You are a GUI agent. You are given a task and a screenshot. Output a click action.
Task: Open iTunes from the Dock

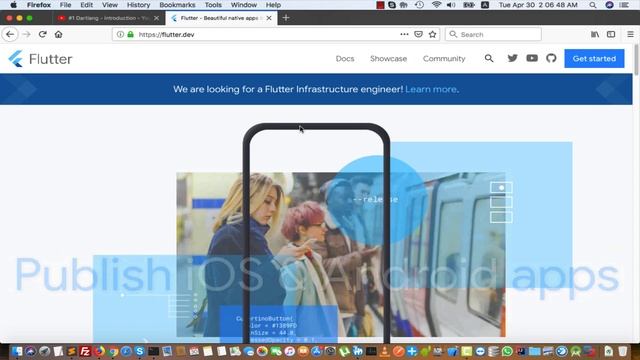tap(289, 351)
